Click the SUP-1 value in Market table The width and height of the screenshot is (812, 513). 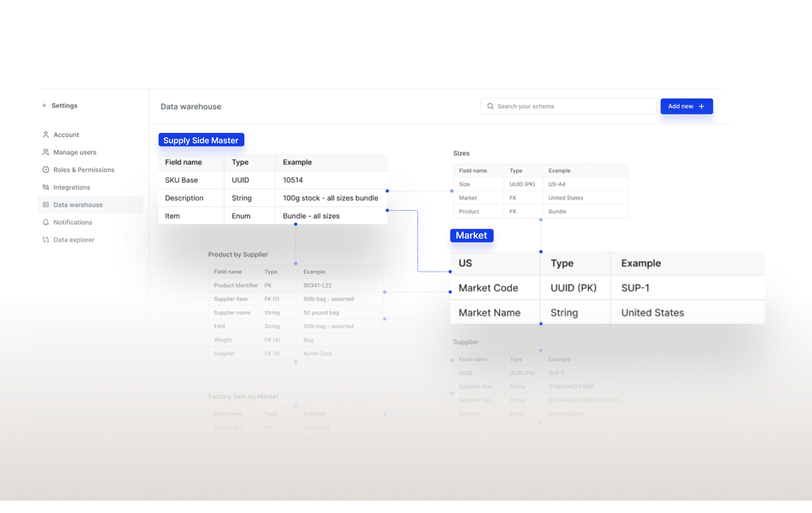(x=635, y=288)
